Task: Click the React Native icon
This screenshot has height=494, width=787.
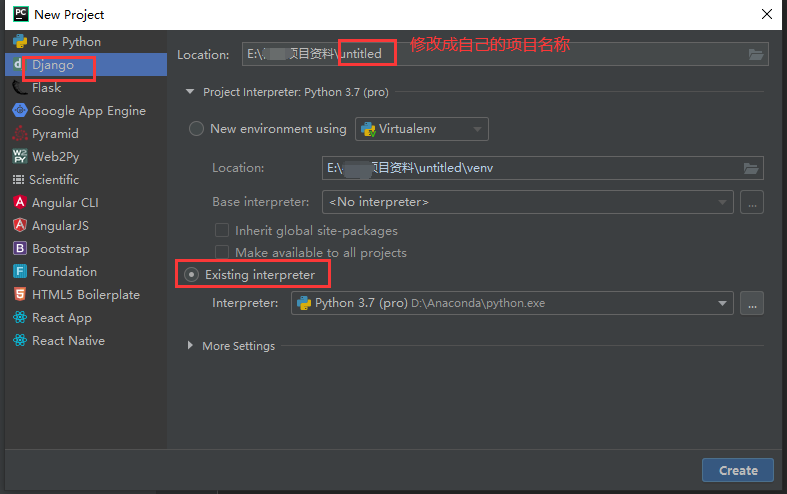Action: (x=20, y=340)
